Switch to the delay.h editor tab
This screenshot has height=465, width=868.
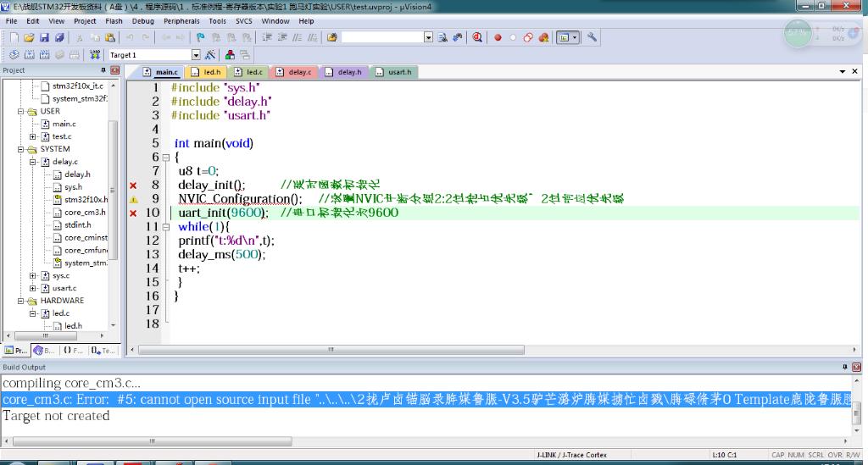tap(344, 72)
